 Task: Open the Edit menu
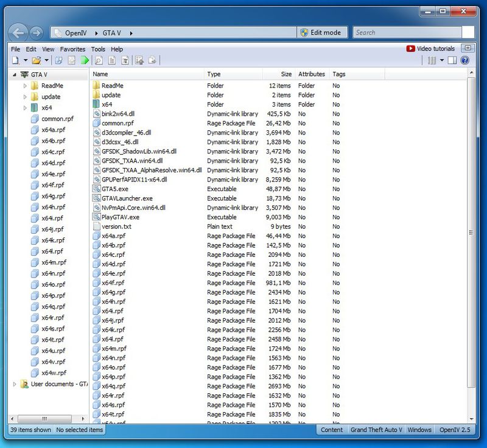[31, 49]
